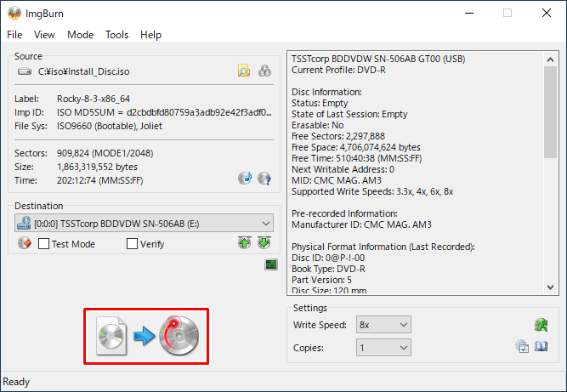Open the Mode menu

(x=80, y=35)
